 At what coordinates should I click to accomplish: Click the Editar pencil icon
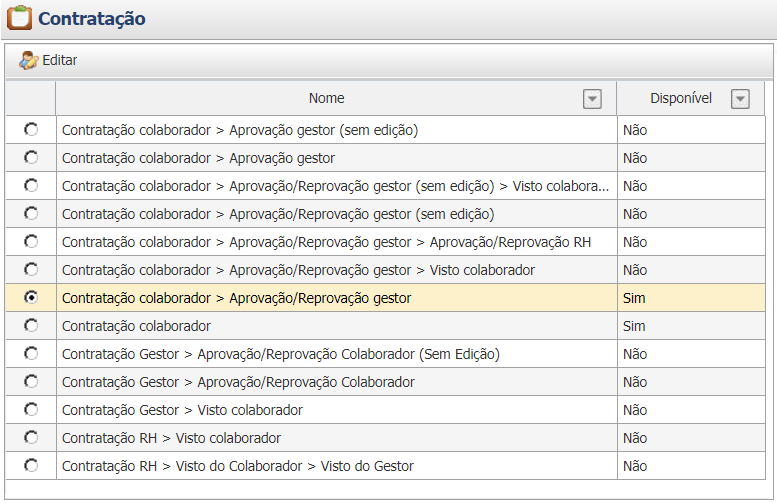[28, 60]
